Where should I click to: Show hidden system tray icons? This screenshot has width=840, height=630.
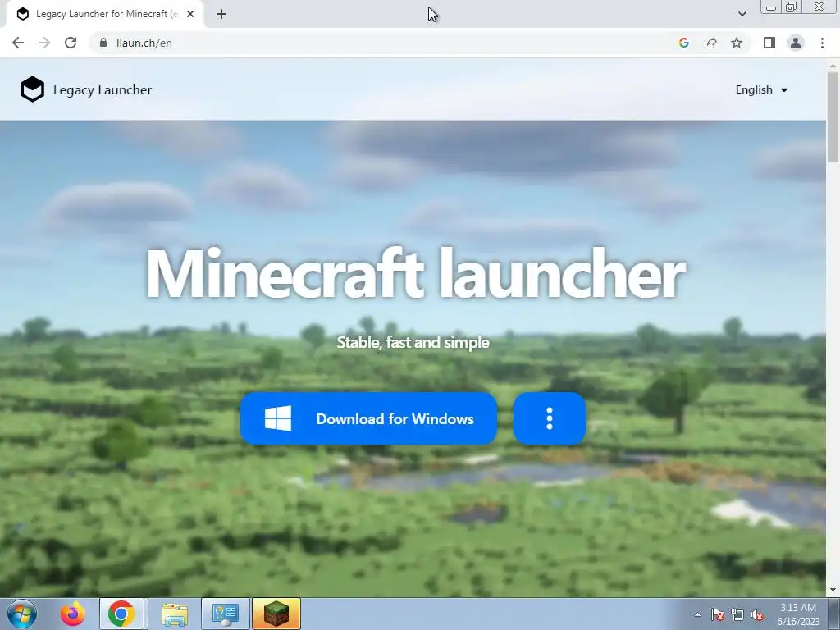coord(697,614)
